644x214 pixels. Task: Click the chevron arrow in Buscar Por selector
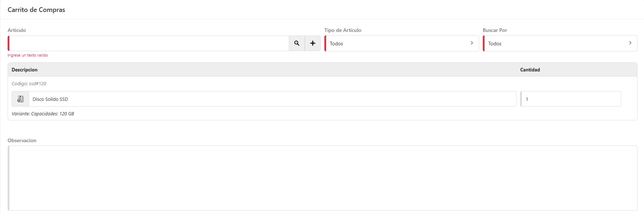(x=630, y=43)
